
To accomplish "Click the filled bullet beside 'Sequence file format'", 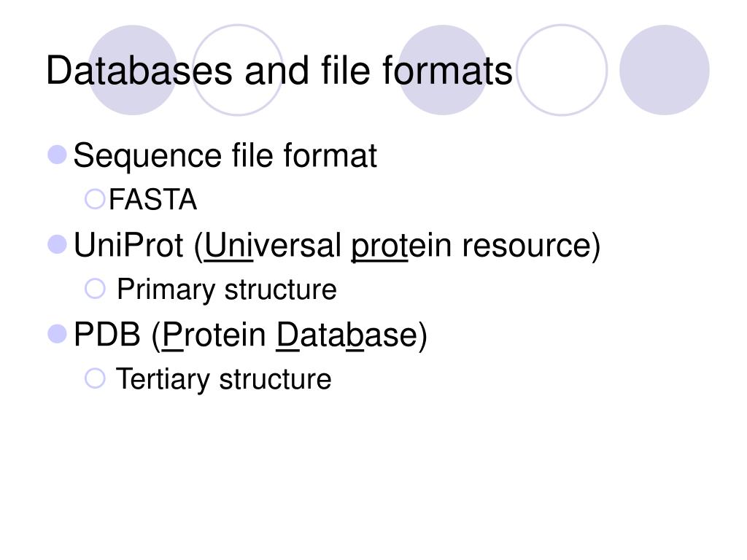I will (x=57, y=155).
